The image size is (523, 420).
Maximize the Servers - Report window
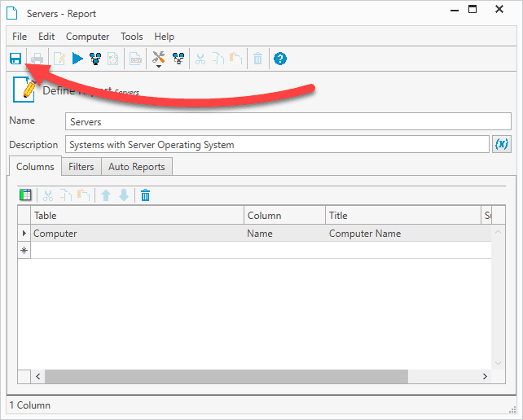click(472, 9)
